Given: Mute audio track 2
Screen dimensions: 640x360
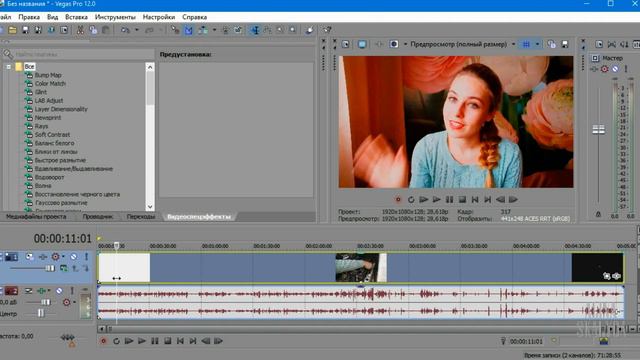Looking at the screenshot, I should (59, 291).
